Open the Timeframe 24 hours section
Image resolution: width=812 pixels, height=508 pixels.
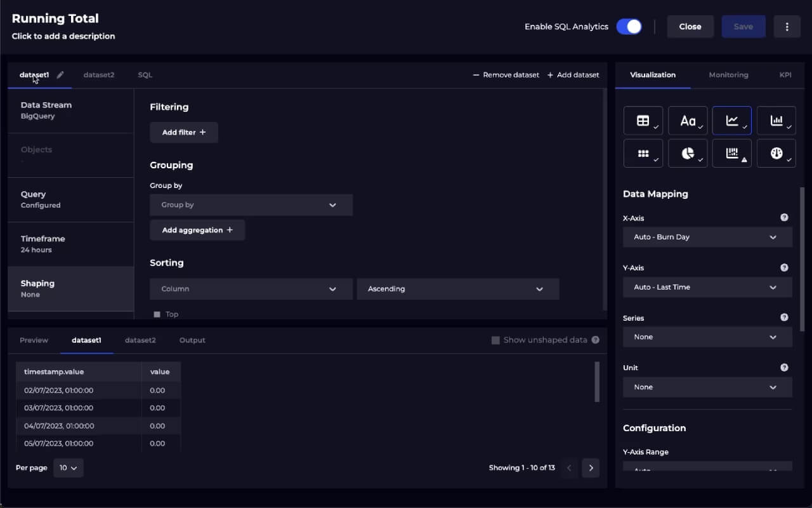pyautogui.click(x=70, y=244)
